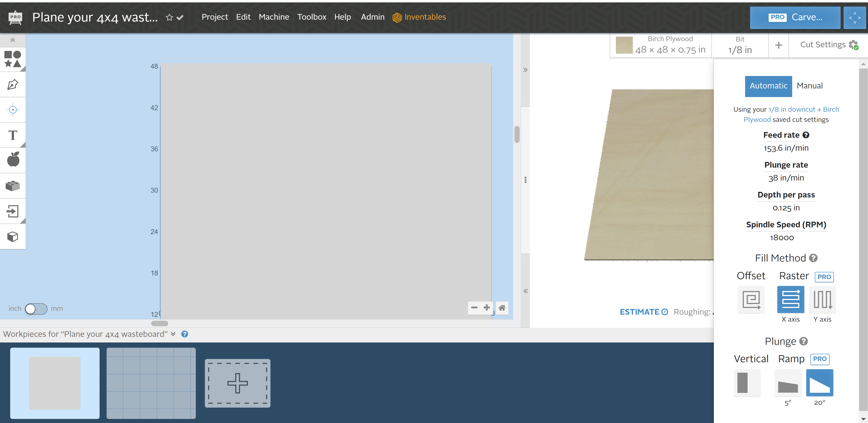Viewport: 868px width, 423px height.
Task: Reset view with the home icon
Action: [502, 307]
